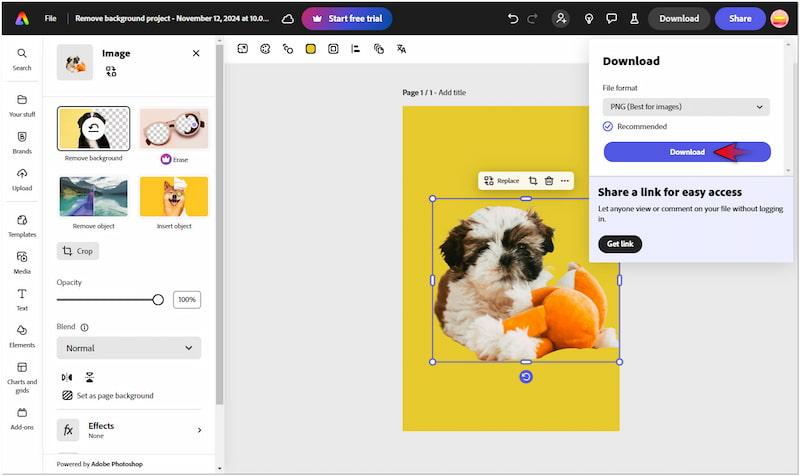The width and height of the screenshot is (800, 476).
Task: Expand the Blend mode Normal dropdown
Action: 129,348
